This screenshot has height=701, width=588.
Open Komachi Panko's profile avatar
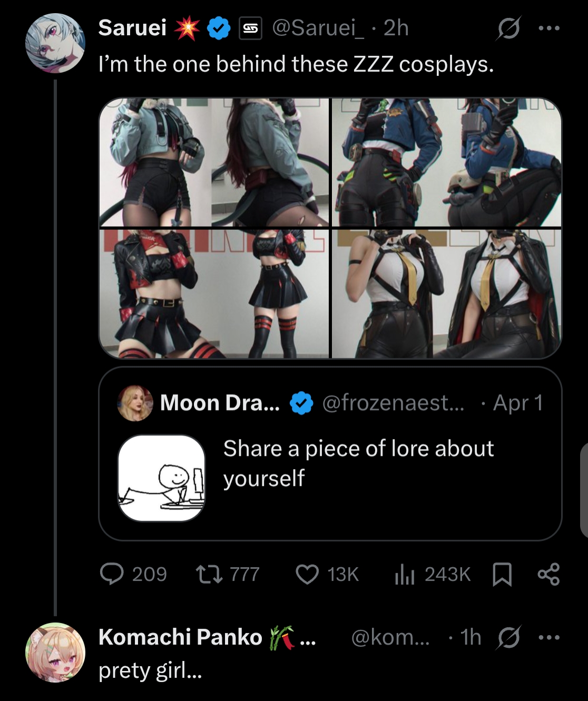point(55,653)
